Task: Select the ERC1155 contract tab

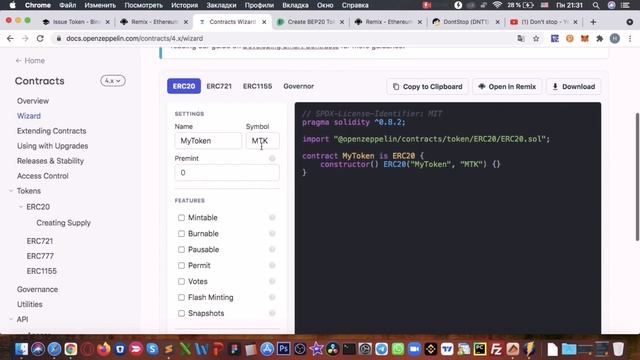Action: point(257,86)
